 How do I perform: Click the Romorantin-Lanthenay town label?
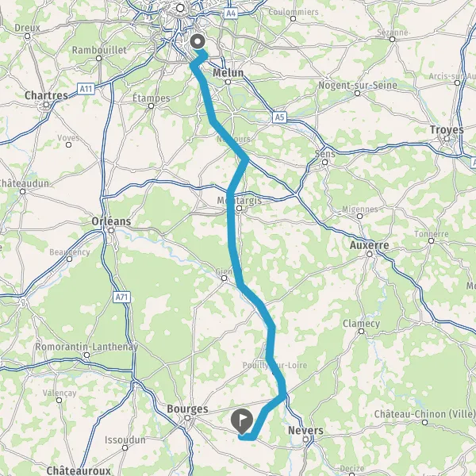pos(86,347)
